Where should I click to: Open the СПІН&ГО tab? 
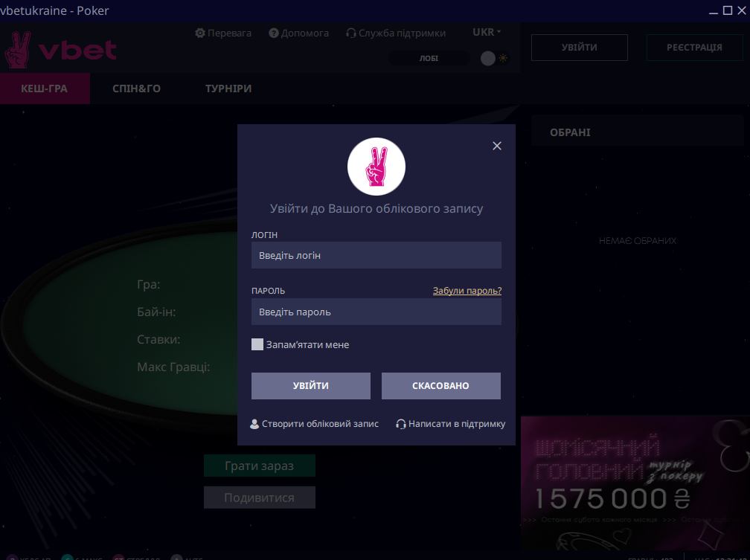pyautogui.click(x=136, y=88)
